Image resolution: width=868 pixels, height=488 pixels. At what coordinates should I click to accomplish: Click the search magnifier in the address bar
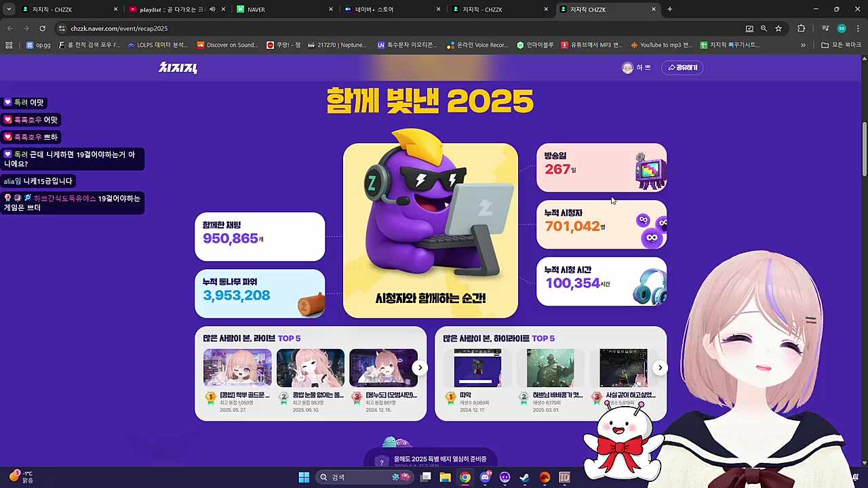coord(764,28)
